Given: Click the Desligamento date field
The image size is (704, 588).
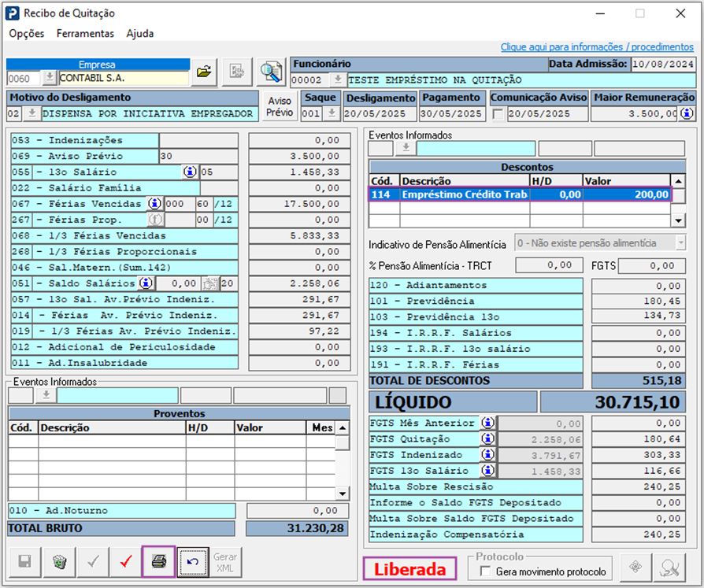Looking at the screenshot, I should [x=380, y=113].
